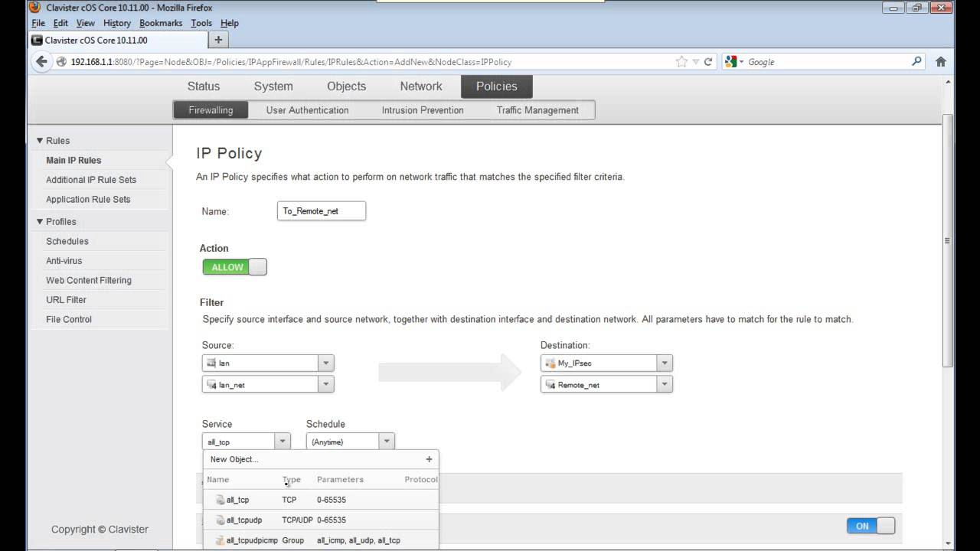This screenshot has width=980, height=551.
Task: Reload the current page
Action: (708, 62)
